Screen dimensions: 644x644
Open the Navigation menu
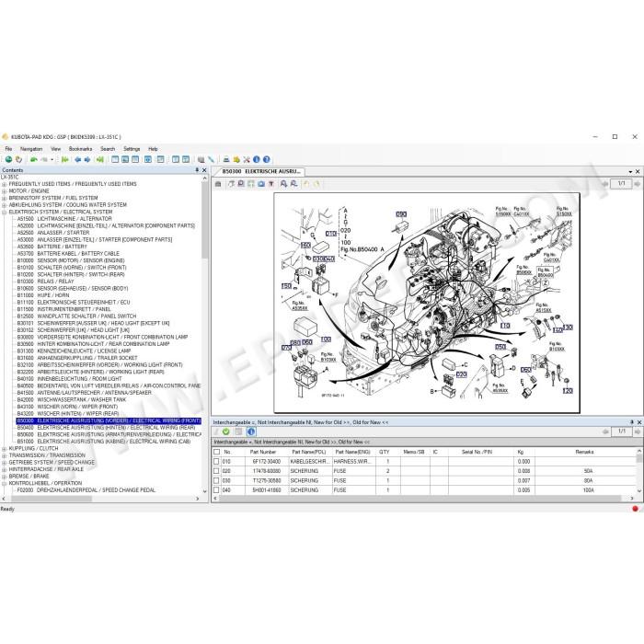31,149
